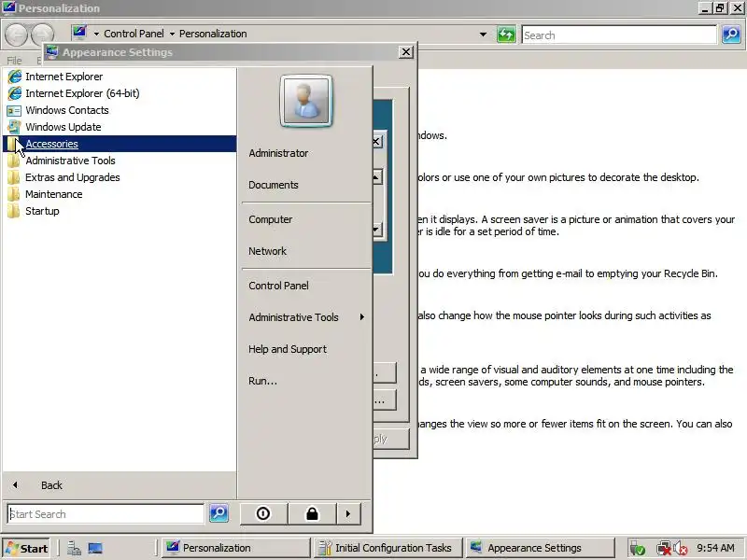
Task: Click the muted volume tray icon
Action: (x=681, y=549)
